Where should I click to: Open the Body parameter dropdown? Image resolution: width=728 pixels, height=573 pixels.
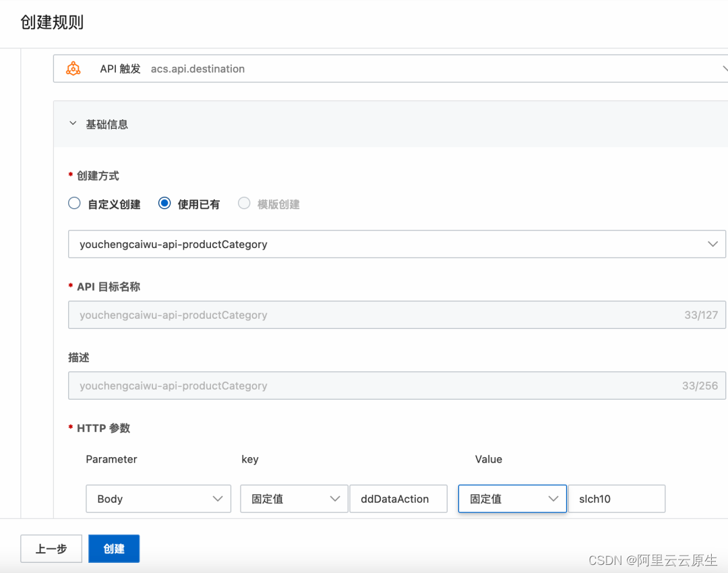tap(158, 499)
